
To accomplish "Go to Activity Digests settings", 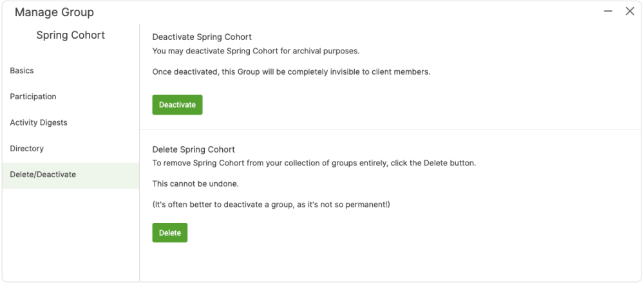I will pos(39,122).
